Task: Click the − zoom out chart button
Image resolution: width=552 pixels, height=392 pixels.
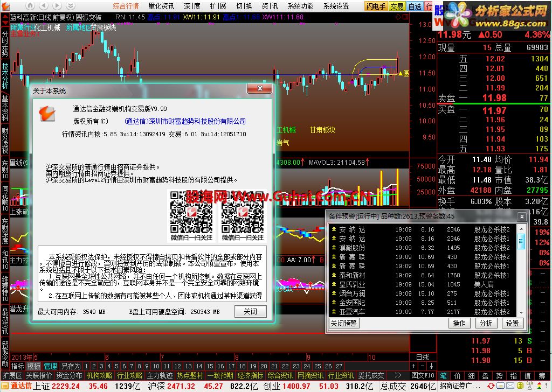Action: pos(423,366)
